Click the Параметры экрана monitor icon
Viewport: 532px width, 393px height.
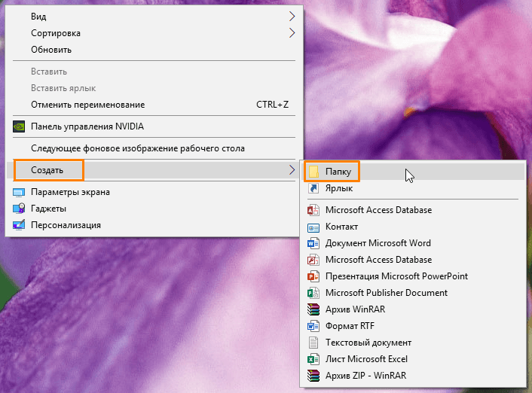(19, 193)
